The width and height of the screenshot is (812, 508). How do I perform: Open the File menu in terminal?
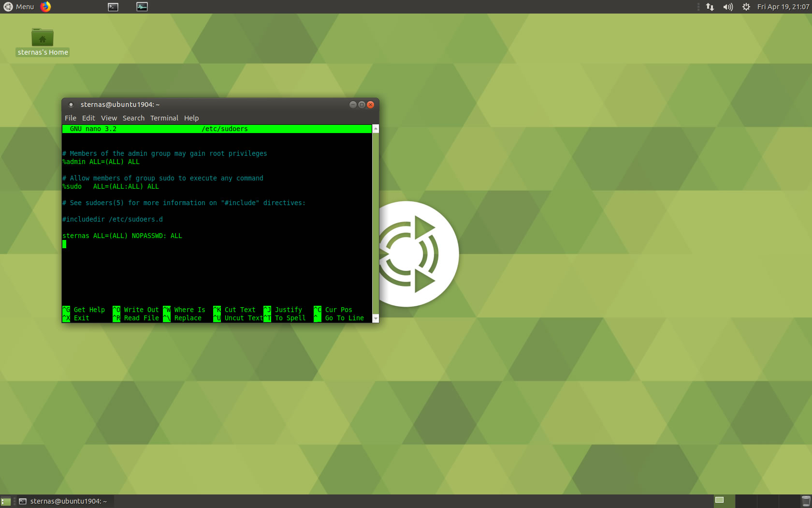(x=71, y=118)
